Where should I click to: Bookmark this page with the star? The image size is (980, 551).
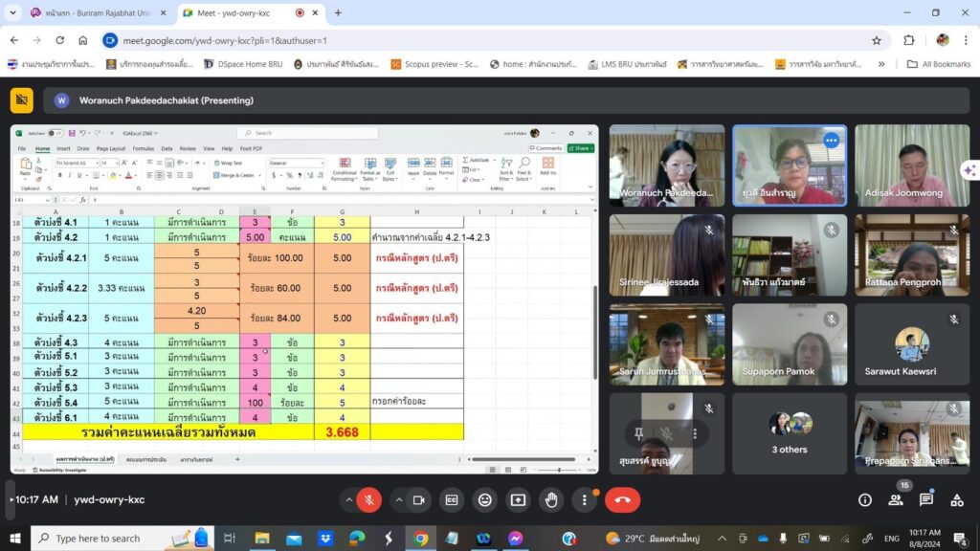click(877, 40)
